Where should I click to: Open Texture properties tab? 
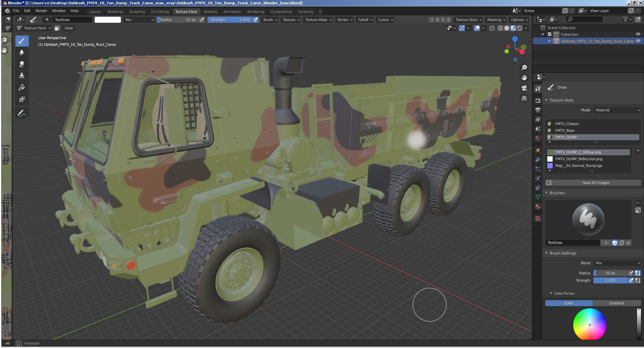pyautogui.click(x=538, y=219)
